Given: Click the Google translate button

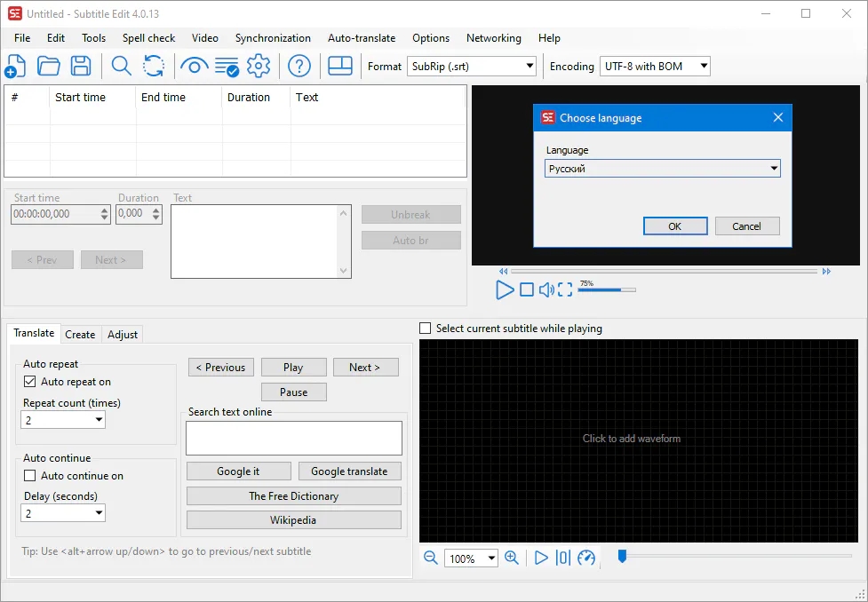Looking at the screenshot, I should coord(349,471).
